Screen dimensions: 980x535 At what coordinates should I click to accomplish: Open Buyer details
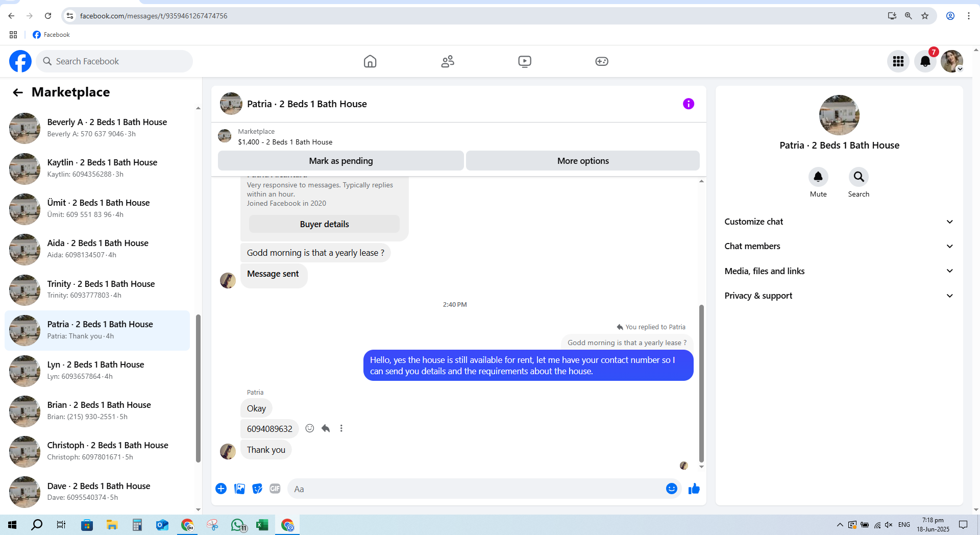click(325, 224)
